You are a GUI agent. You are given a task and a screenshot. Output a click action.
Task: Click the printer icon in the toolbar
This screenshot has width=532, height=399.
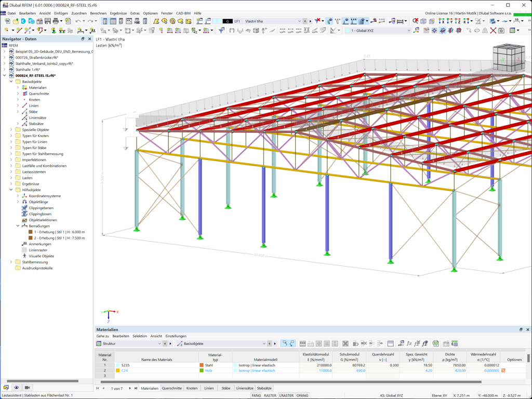[56, 21]
